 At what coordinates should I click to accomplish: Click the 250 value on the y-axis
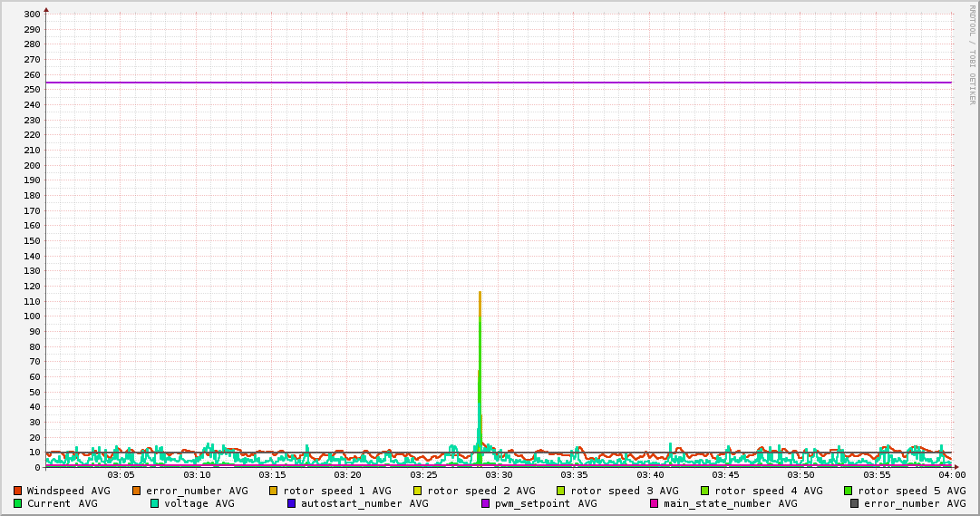[32, 90]
